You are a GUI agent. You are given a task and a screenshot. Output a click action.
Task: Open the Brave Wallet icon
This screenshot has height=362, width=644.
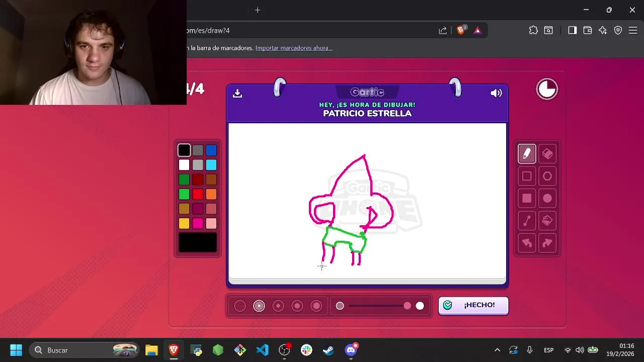pyautogui.click(x=588, y=30)
